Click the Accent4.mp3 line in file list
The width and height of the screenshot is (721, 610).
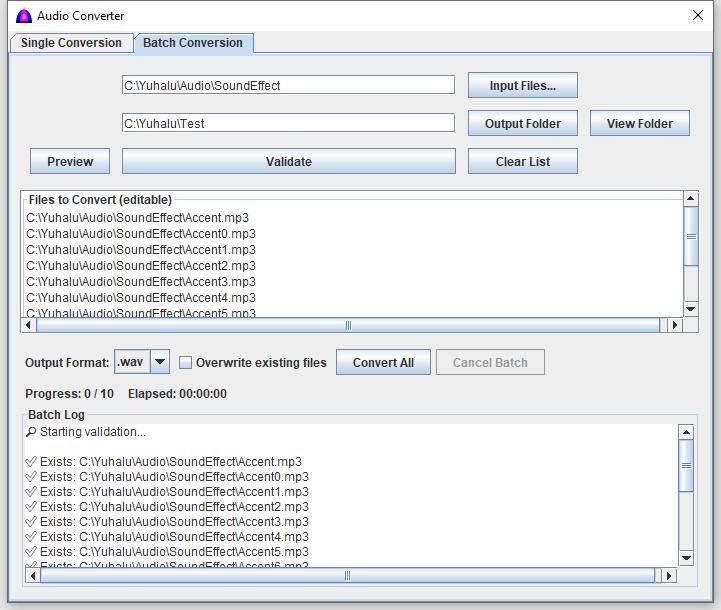click(x=141, y=297)
